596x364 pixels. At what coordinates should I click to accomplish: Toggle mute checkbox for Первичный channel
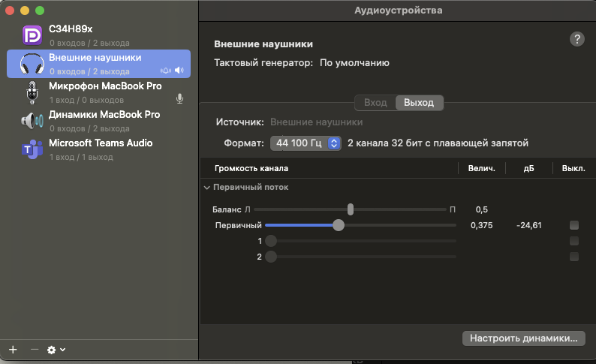tap(574, 225)
